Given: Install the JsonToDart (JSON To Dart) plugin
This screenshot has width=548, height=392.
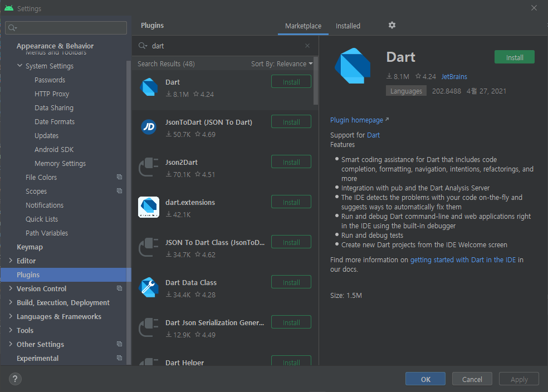Looking at the screenshot, I should coord(291,122).
